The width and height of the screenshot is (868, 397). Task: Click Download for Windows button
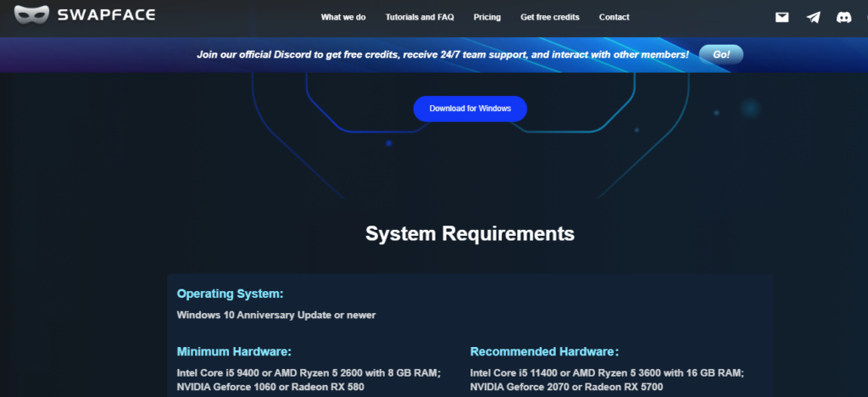tap(470, 109)
